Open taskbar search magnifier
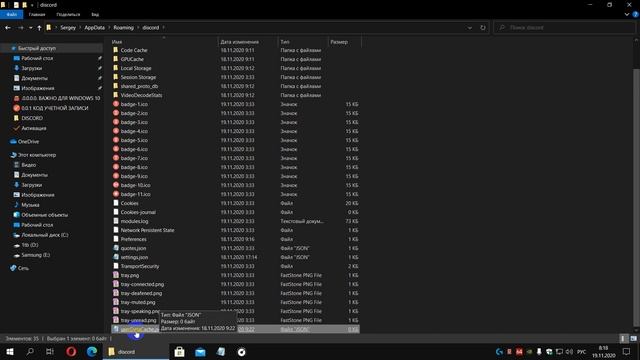Image resolution: width=640 pixels, height=360 pixels. (30, 351)
